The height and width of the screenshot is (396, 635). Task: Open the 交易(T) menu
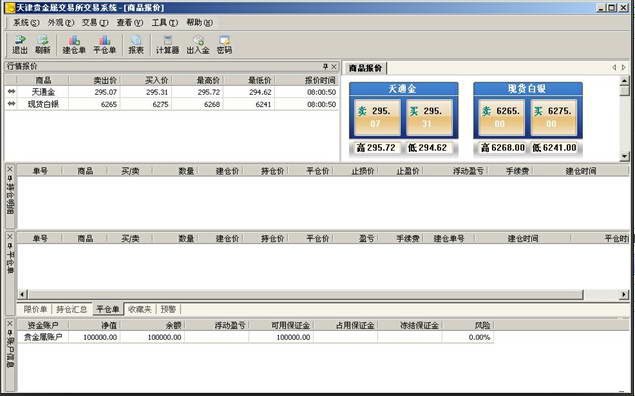pyautogui.click(x=95, y=23)
